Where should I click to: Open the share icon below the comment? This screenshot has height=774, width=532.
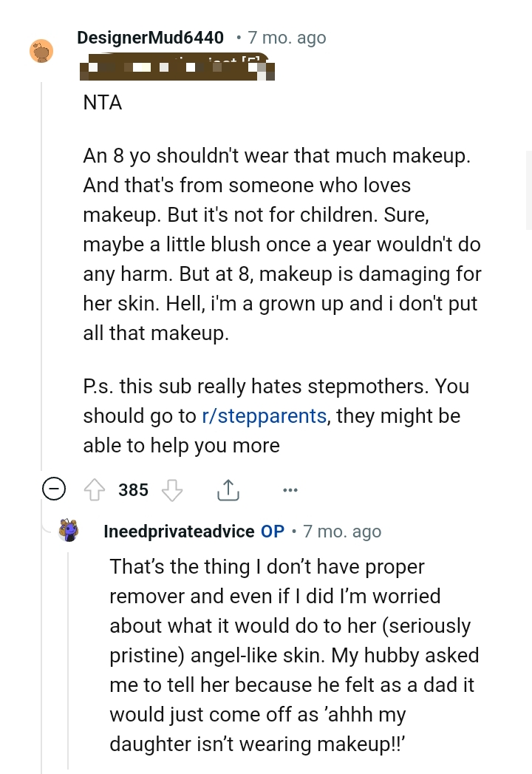tap(228, 489)
